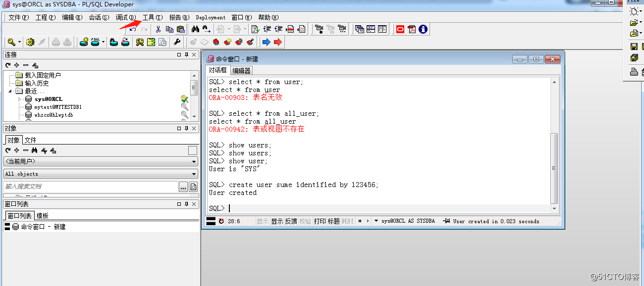
Task: Select the 输入历史 folder
Action: (x=37, y=83)
